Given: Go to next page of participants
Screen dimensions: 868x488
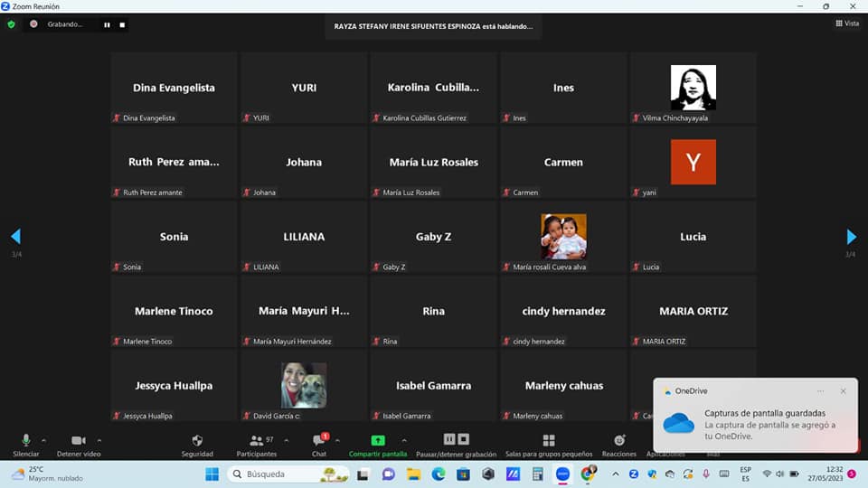Looking at the screenshot, I should point(851,237).
